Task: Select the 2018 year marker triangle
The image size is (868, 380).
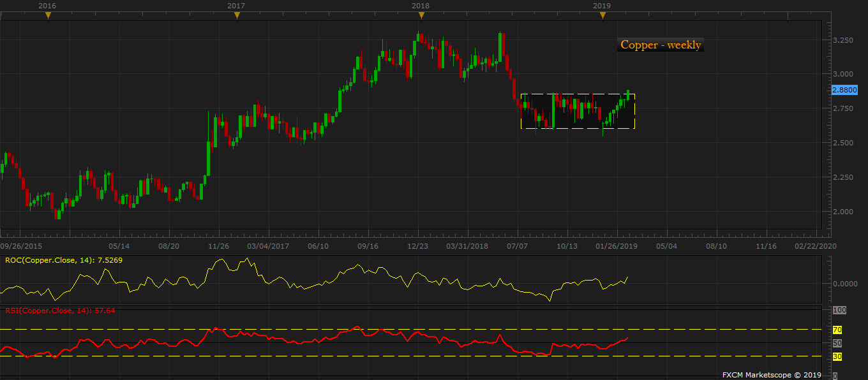Action: (421, 15)
